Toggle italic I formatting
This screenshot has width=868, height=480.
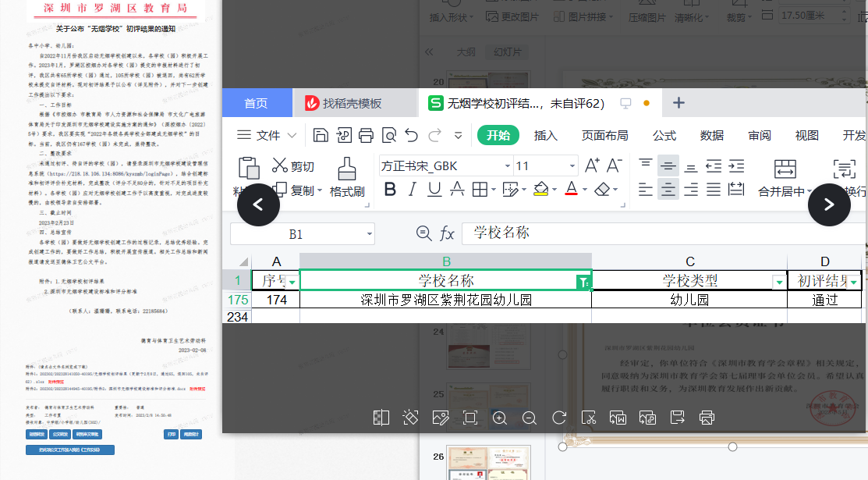click(412, 190)
